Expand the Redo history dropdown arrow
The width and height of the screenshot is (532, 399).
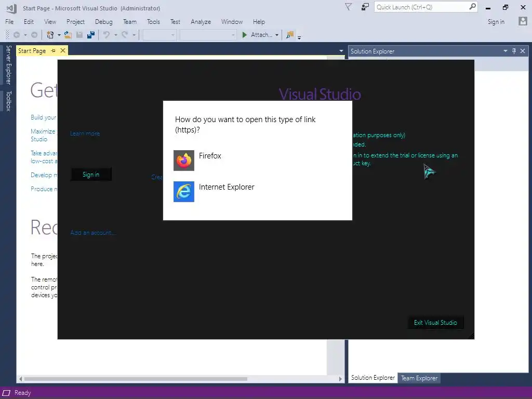pyautogui.click(x=134, y=35)
